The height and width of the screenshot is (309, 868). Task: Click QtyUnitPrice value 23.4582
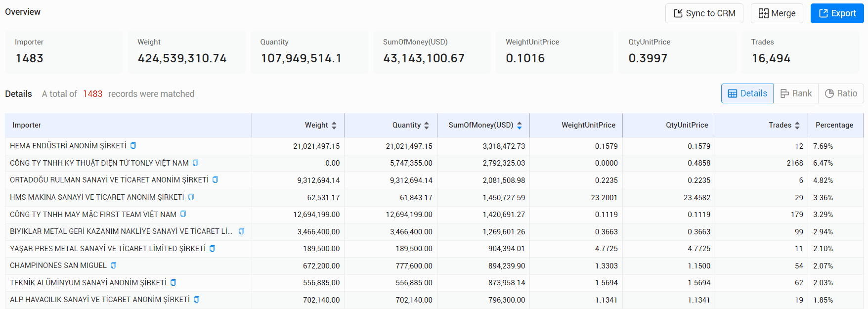(697, 198)
